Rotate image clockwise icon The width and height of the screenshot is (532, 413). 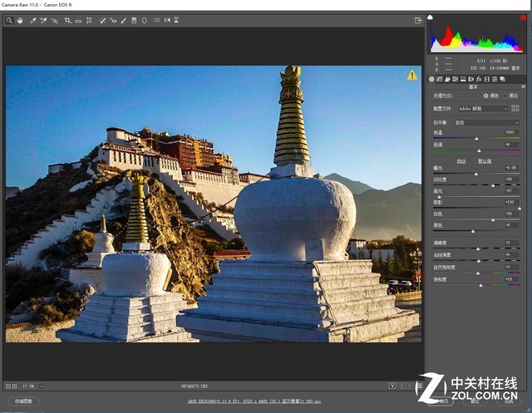176,20
